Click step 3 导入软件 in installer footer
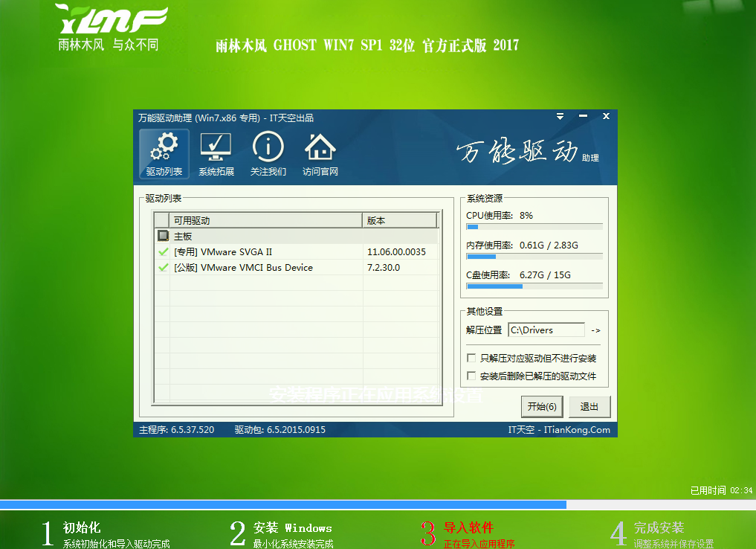The height and width of the screenshot is (549, 756). tap(468, 535)
